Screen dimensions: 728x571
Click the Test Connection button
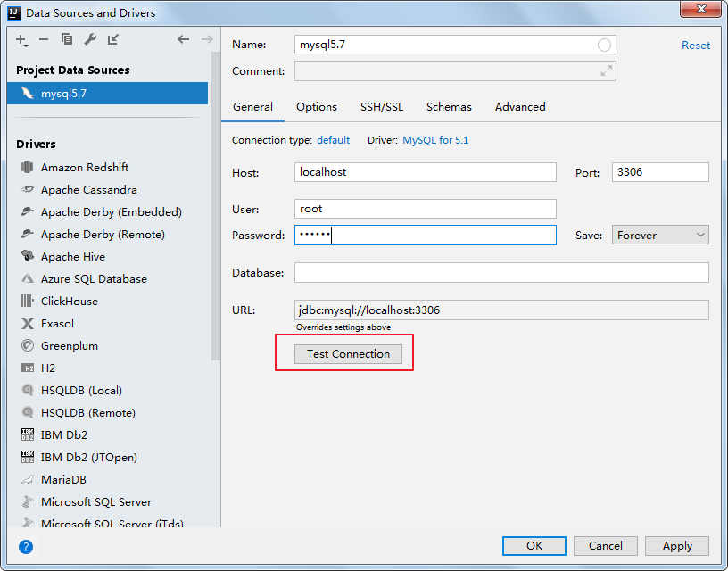tap(348, 353)
